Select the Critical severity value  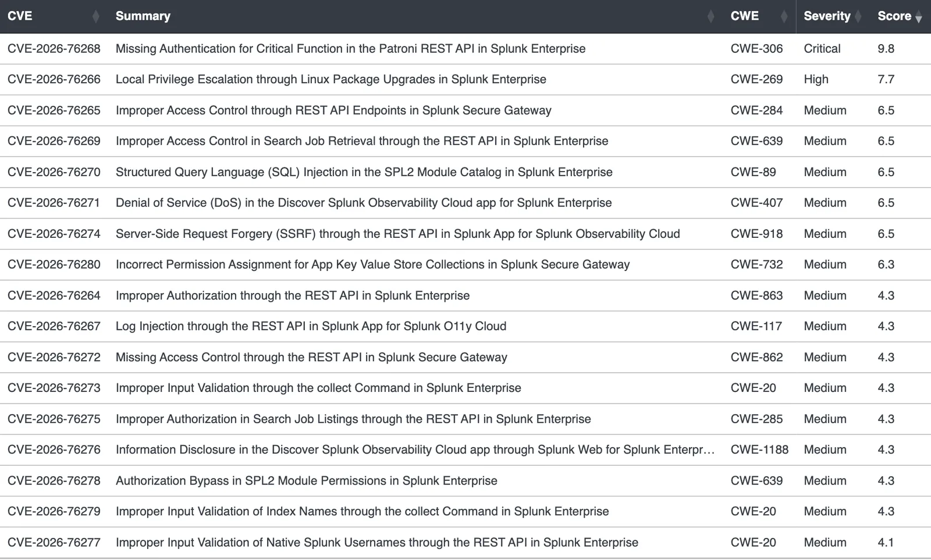[x=822, y=49]
